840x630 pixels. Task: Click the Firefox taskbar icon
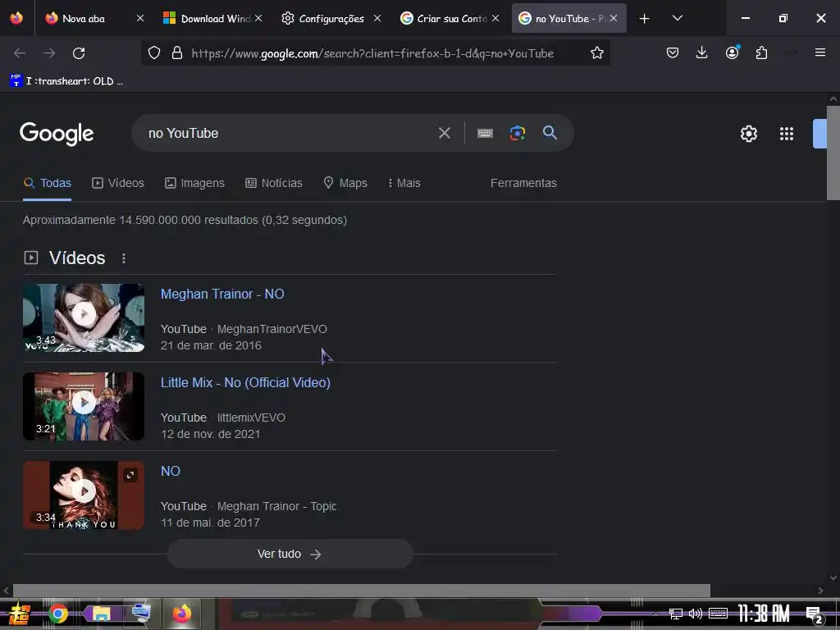click(x=181, y=613)
